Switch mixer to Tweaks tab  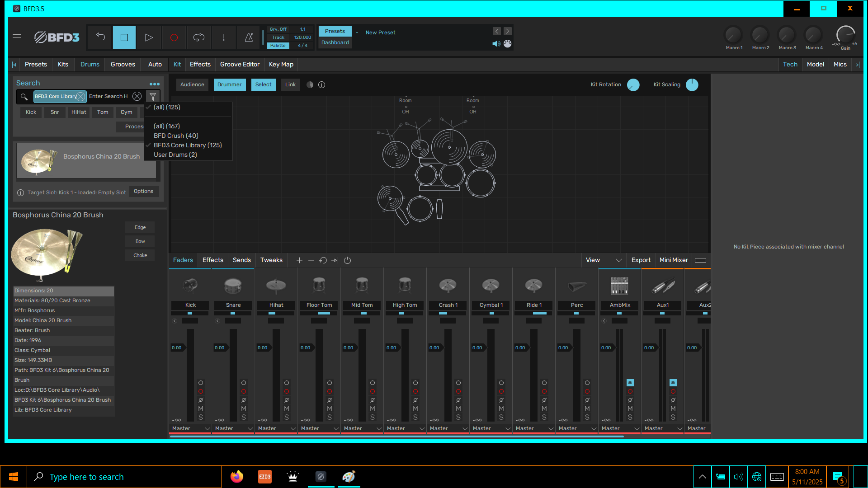(x=271, y=260)
